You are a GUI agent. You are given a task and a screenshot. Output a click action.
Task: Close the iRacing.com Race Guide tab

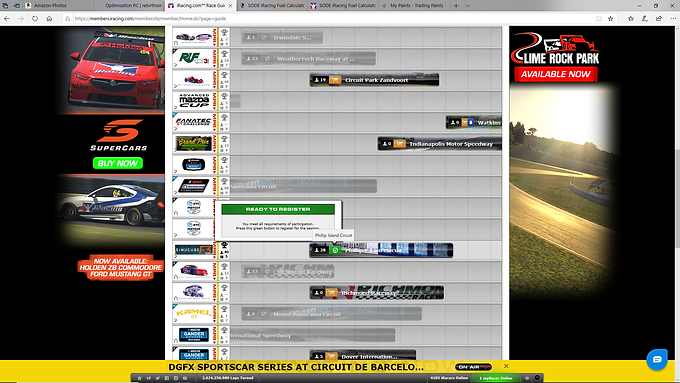(230, 6)
